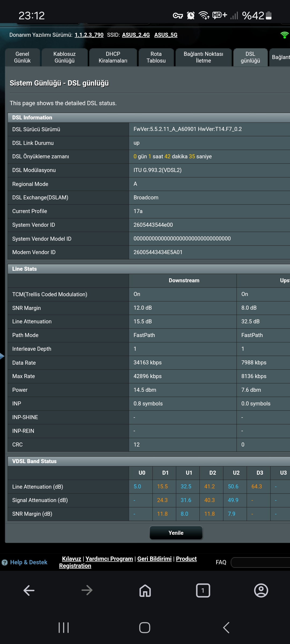
Task: Select downstream INP 0.8 symbols value
Action: [x=148, y=404]
